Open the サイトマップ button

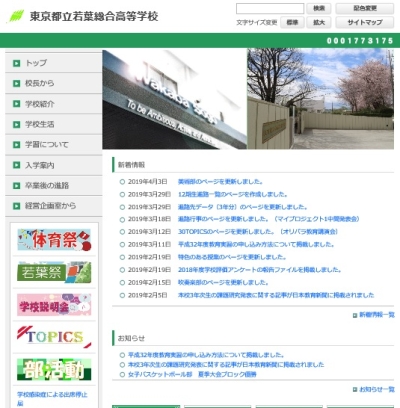pos(365,22)
